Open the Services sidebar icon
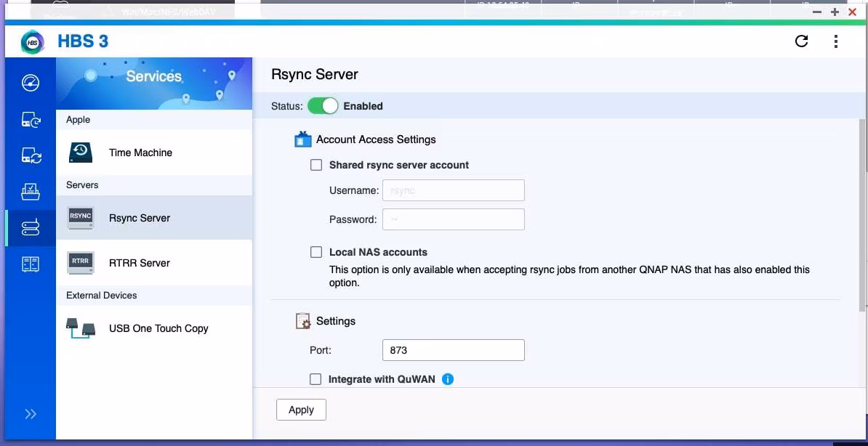The width and height of the screenshot is (868, 446). pyautogui.click(x=31, y=227)
